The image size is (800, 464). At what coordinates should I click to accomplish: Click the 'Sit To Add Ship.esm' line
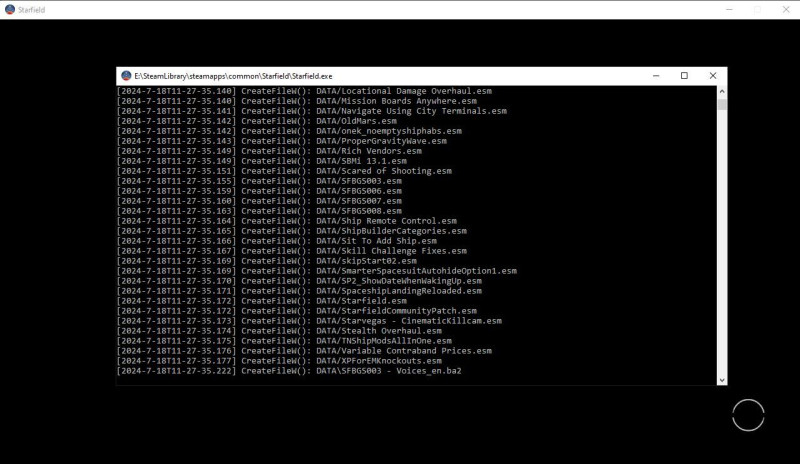[x=277, y=241]
